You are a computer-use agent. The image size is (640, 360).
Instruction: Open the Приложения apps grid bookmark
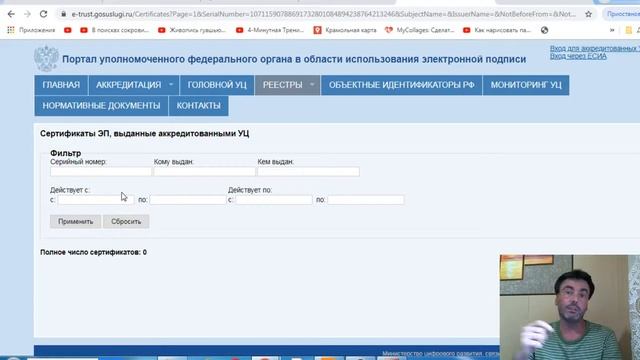[x=31, y=30]
